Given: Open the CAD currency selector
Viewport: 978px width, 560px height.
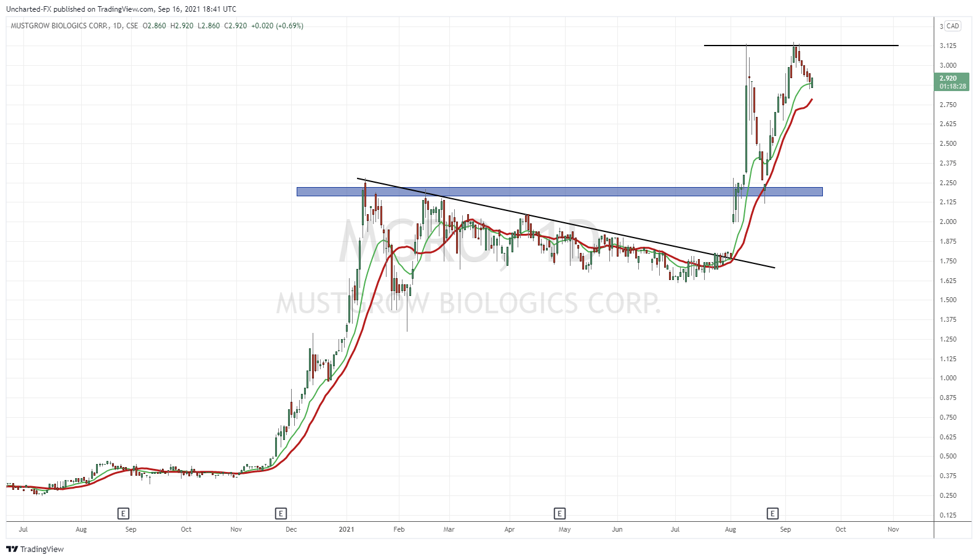Looking at the screenshot, I should click(x=953, y=26).
